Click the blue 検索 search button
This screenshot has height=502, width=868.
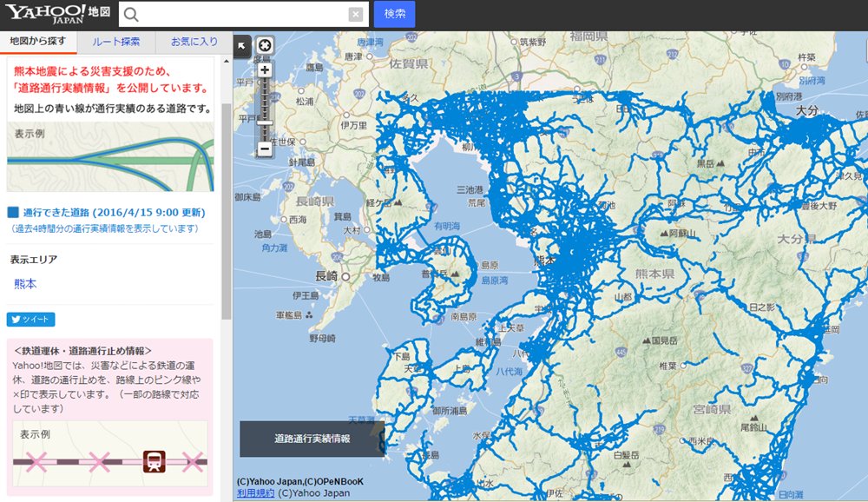pyautogui.click(x=394, y=14)
